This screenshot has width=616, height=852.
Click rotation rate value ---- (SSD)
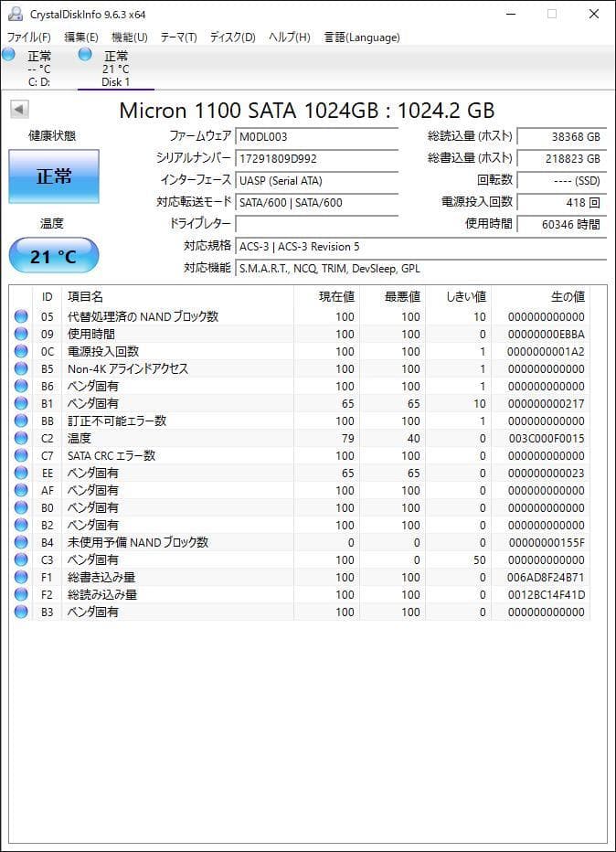(562, 180)
